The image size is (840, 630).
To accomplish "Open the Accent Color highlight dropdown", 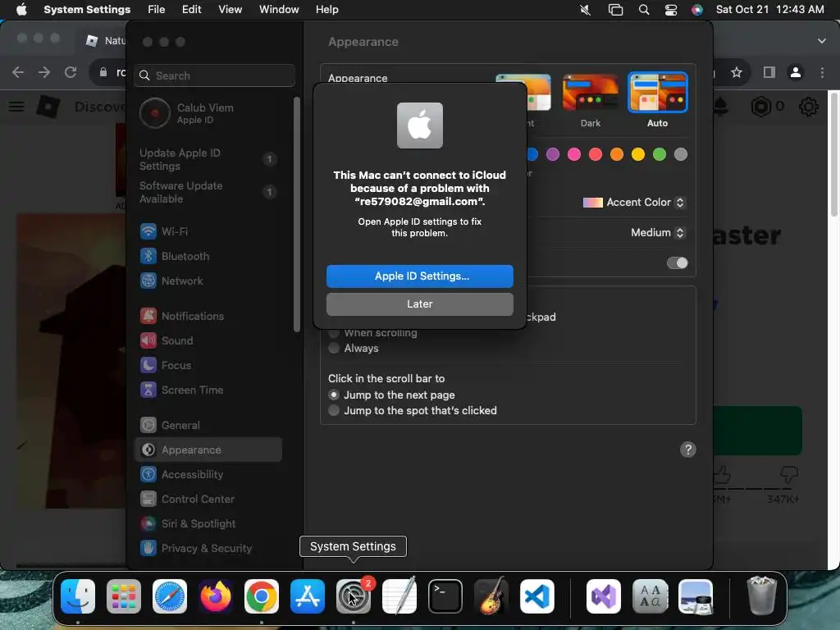I will pos(634,203).
